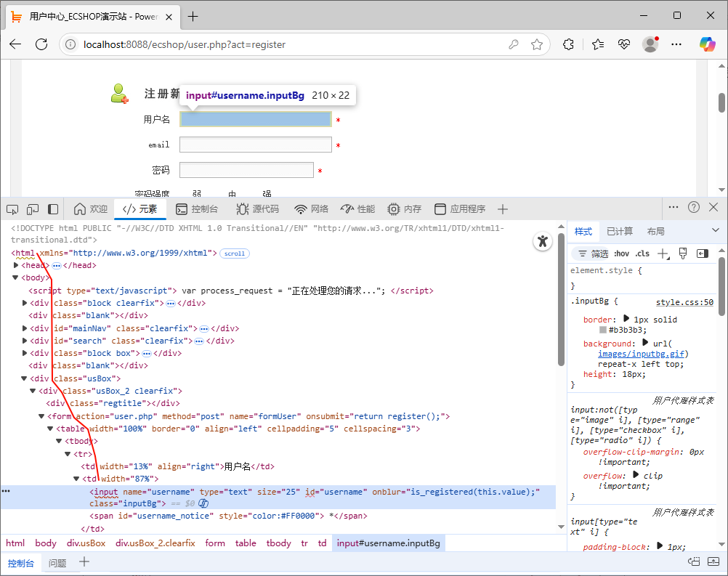Viewport: 728px width, 576px height.
Task: Click the styles 筛选 filter field
Action: point(592,253)
